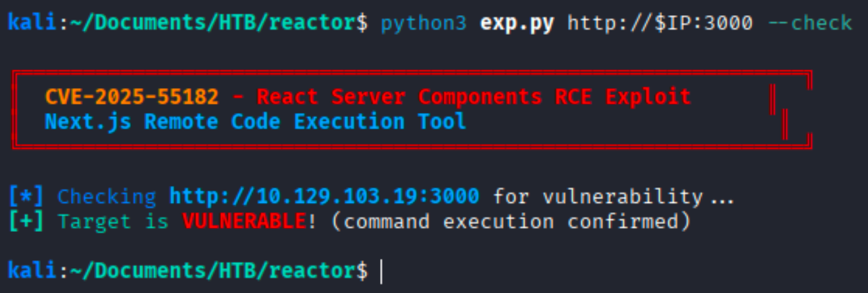Click the word Checking in output
This screenshot has height=293, width=868.
[x=107, y=196]
